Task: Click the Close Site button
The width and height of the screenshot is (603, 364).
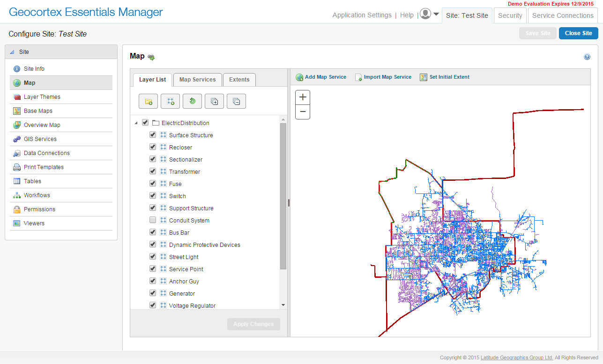Action: click(x=578, y=33)
